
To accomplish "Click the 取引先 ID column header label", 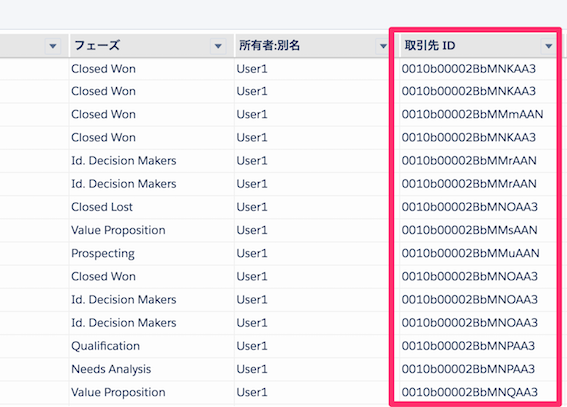I will (430, 46).
